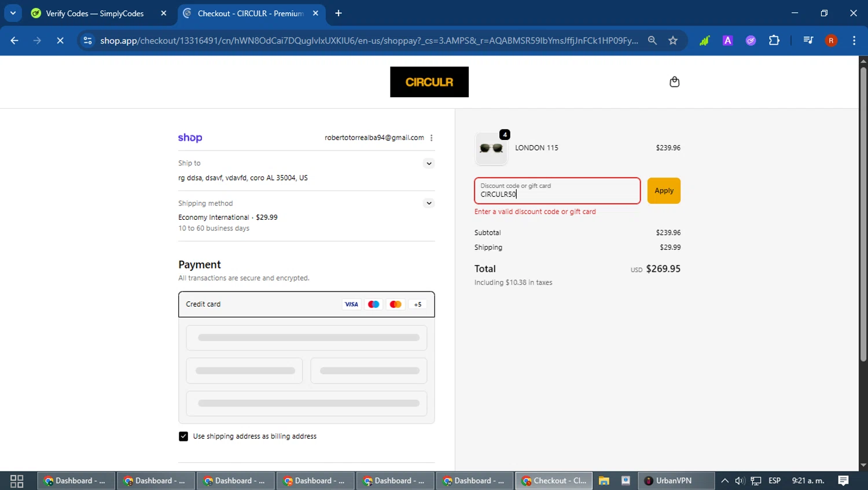868x490 pixels.
Task: Open the Extensions puzzle icon
Action: (774, 40)
